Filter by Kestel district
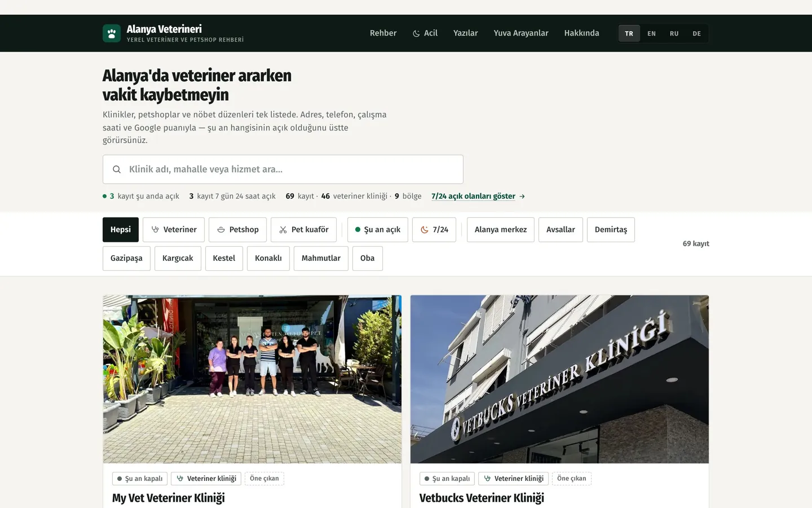This screenshot has width=812, height=508. coord(224,259)
